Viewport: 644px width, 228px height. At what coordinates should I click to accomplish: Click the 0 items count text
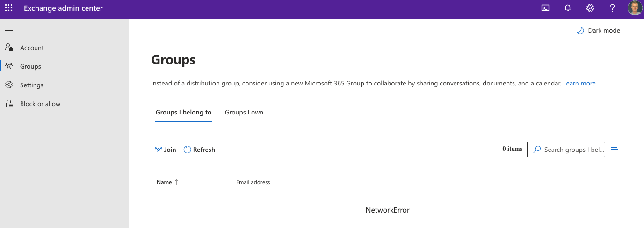(x=513, y=149)
